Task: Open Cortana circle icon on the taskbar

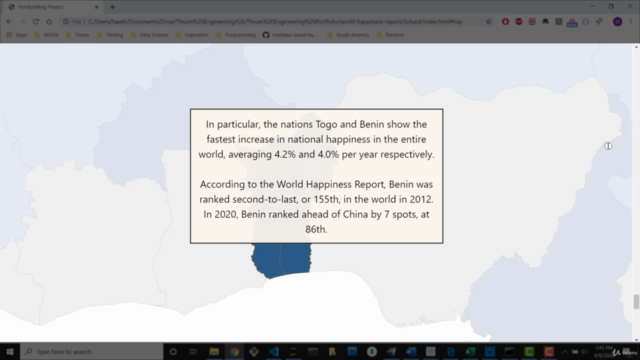Action: click(x=173, y=351)
